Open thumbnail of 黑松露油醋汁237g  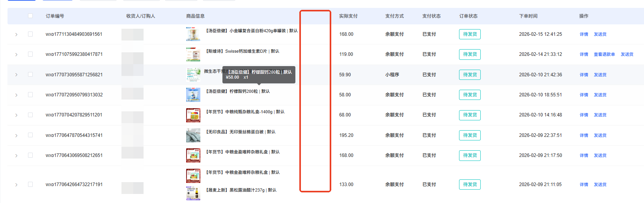[193, 194]
